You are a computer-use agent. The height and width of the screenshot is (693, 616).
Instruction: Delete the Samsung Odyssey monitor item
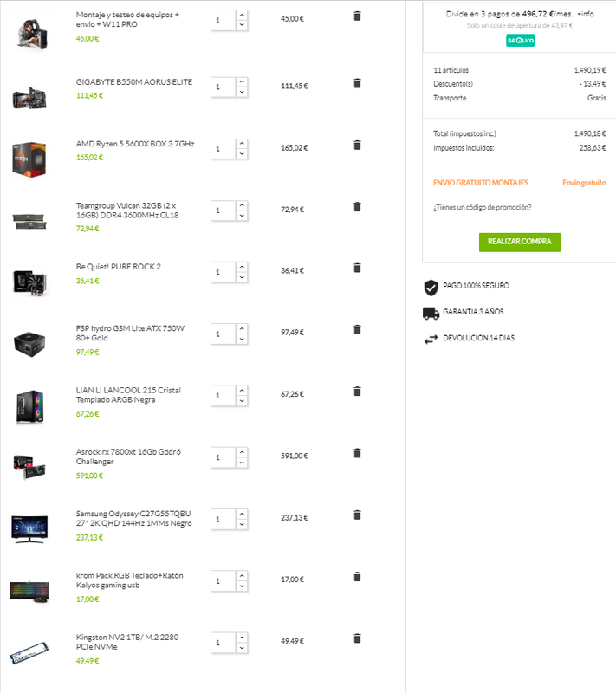tap(357, 515)
